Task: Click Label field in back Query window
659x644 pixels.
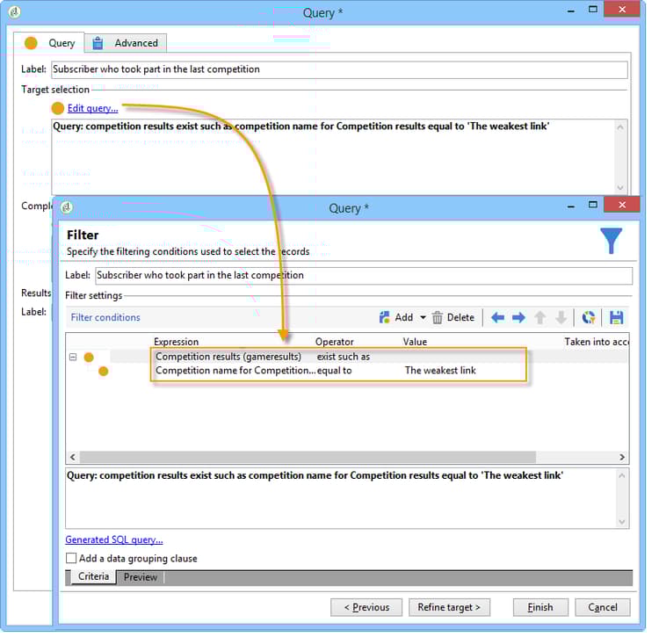Action: click(339, 69)
